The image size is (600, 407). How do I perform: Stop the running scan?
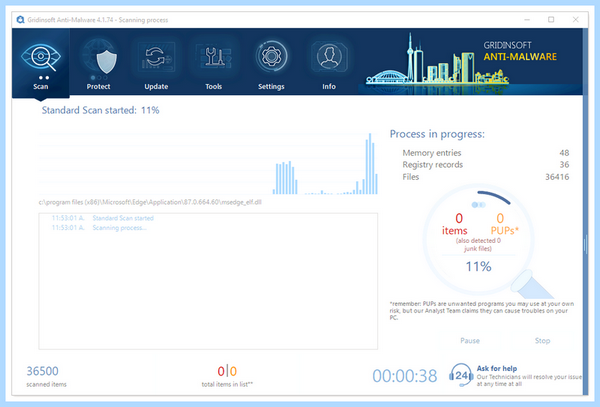(x=542, y=340)
